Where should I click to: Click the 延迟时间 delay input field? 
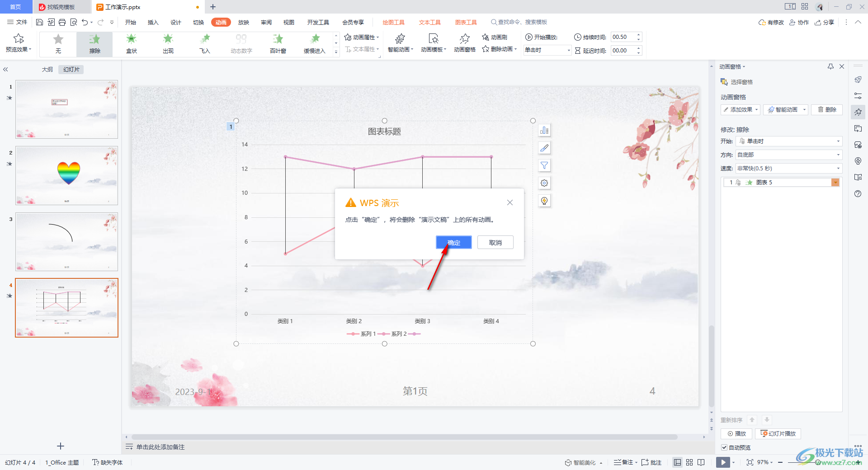tap(623, 50)
